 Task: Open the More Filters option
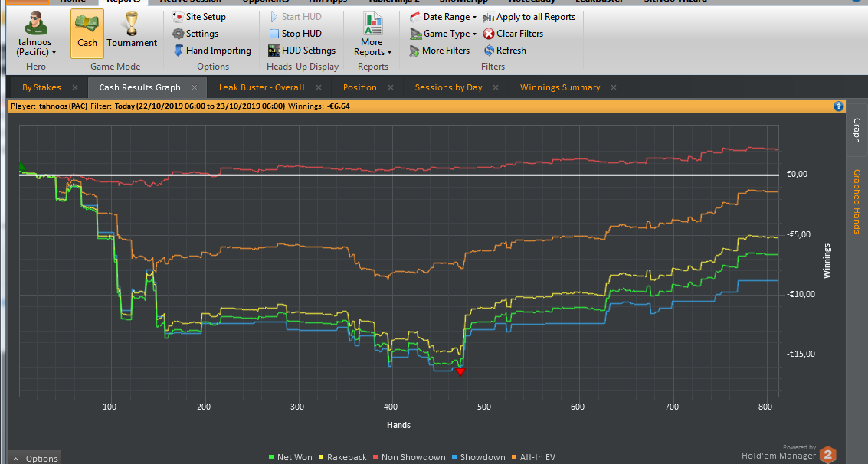440,51
